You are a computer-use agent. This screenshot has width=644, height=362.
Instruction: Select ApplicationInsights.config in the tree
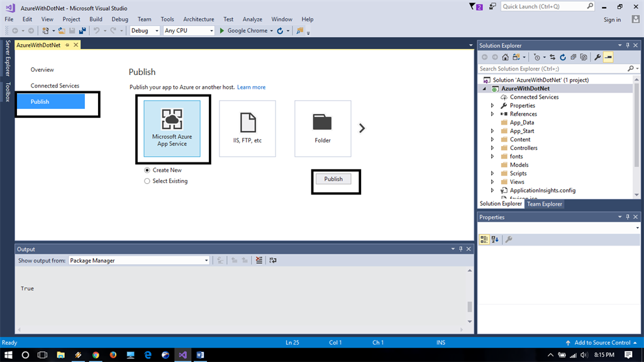pos(543,191)
